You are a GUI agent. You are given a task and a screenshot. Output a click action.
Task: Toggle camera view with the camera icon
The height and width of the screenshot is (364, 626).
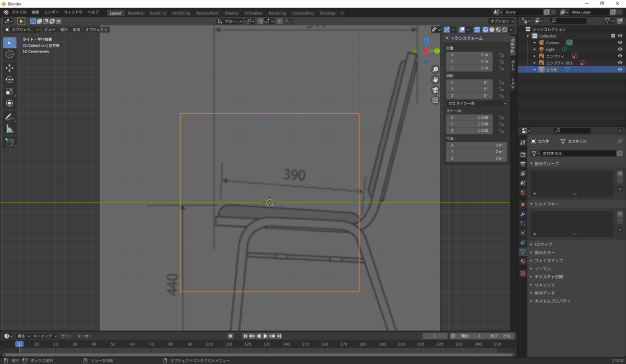(x=435, y=90)
